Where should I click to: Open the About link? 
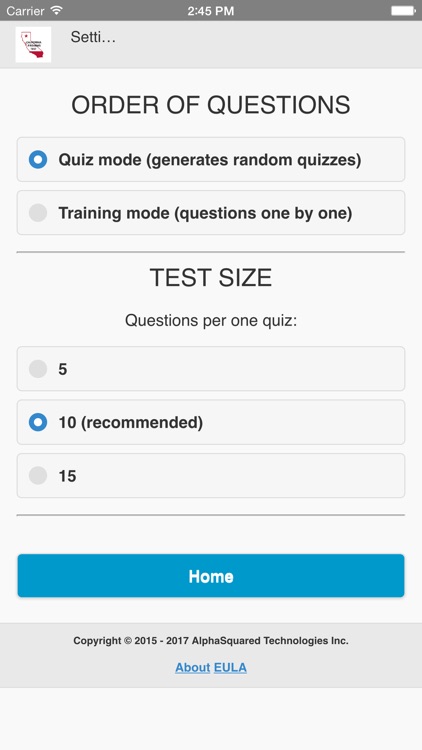coord(192,667)
